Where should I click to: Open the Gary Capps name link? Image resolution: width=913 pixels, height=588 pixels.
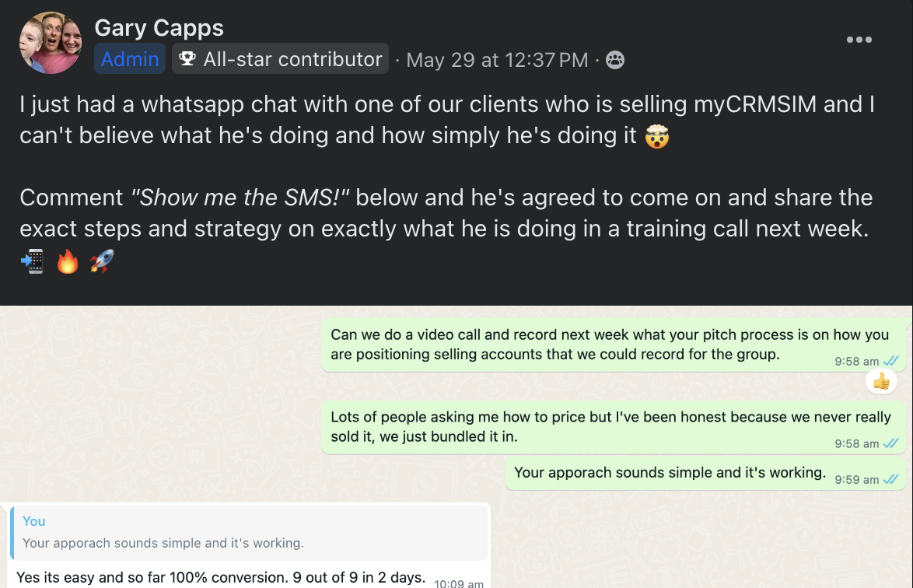tap(159, 29)
